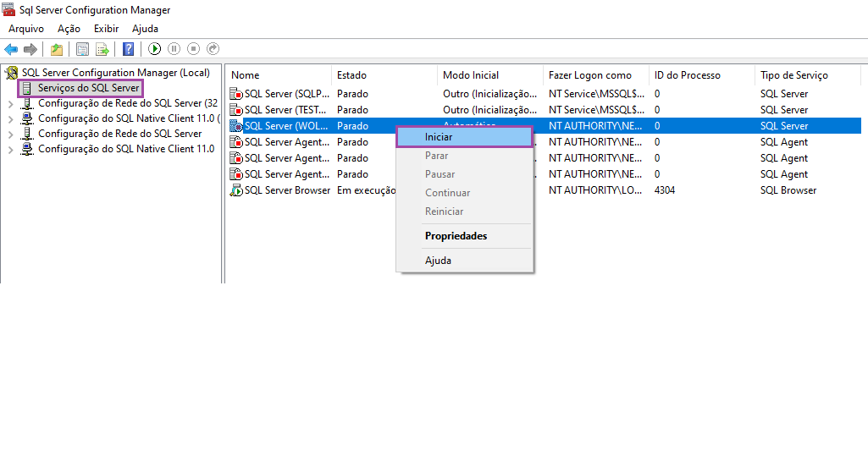Image resolution: width=868 pixels, height=456 pixels.
Task: Click the SQL Server (TEST... stopped service icon
Action: tap(236, 110)
